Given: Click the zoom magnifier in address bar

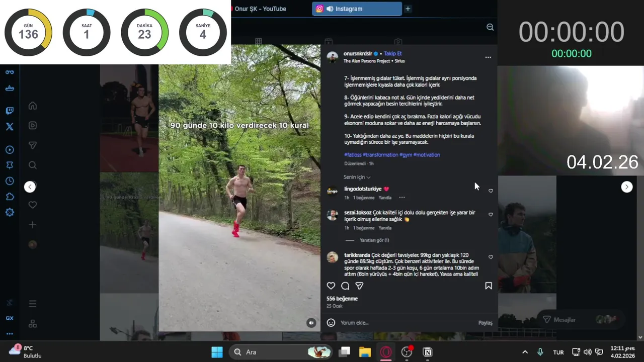Looking at the screenshot, I should [490, 27].
